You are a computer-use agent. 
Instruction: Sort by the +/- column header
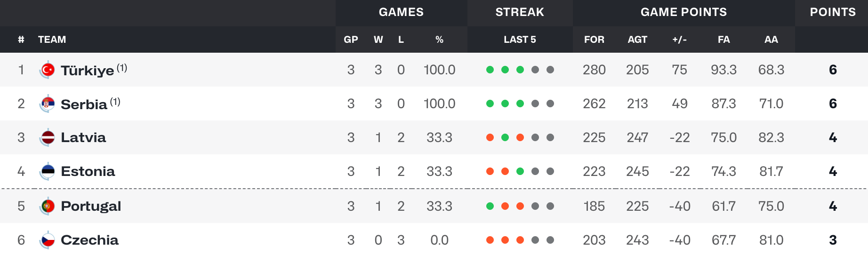click(x=679, y=40)
